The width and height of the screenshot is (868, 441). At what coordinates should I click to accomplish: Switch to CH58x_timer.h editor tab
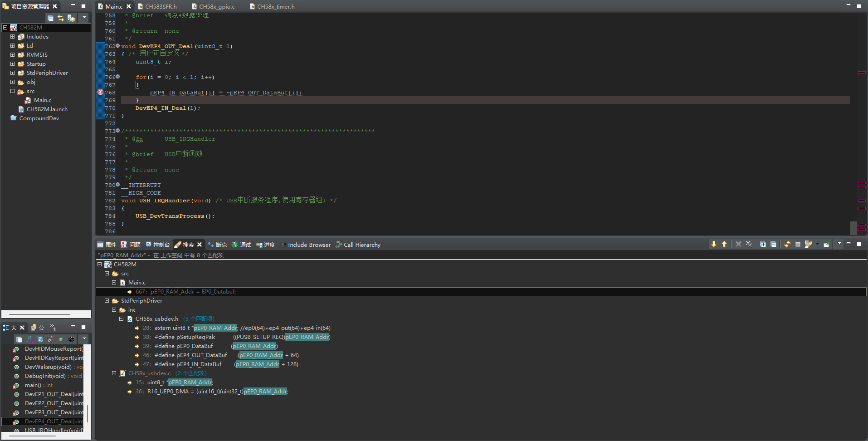pyautogui.click(x=272, y=6)
